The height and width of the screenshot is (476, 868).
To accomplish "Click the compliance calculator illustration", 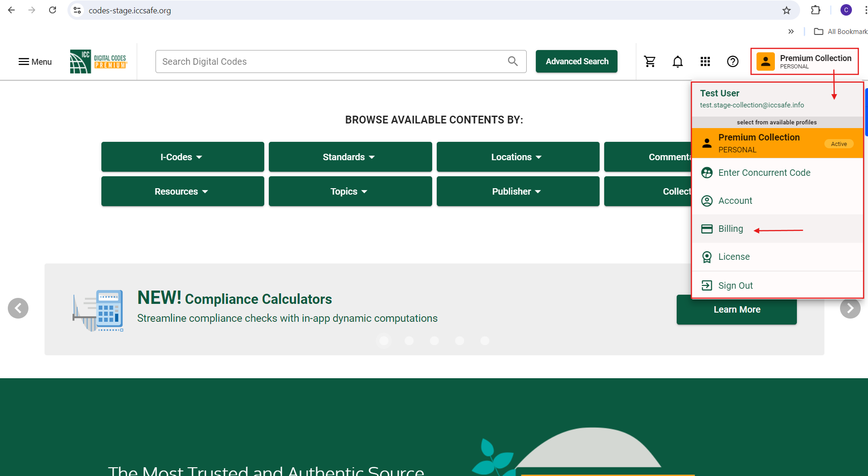I will point(98,310).
